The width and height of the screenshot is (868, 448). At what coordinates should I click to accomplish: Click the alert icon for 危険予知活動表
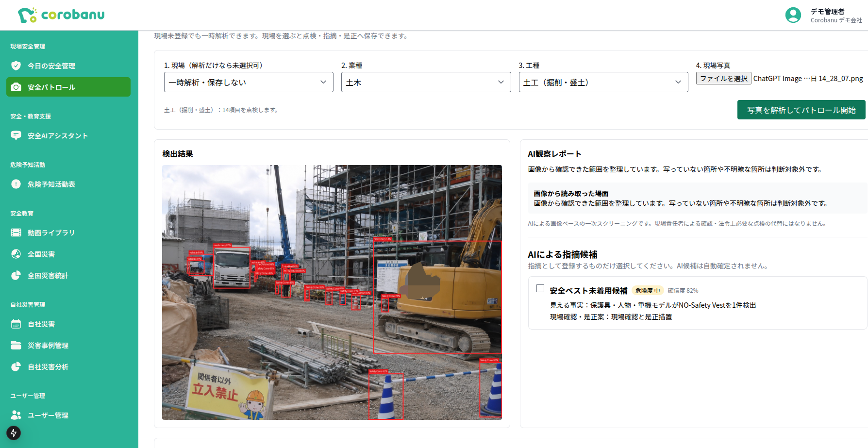click(16, 184)
